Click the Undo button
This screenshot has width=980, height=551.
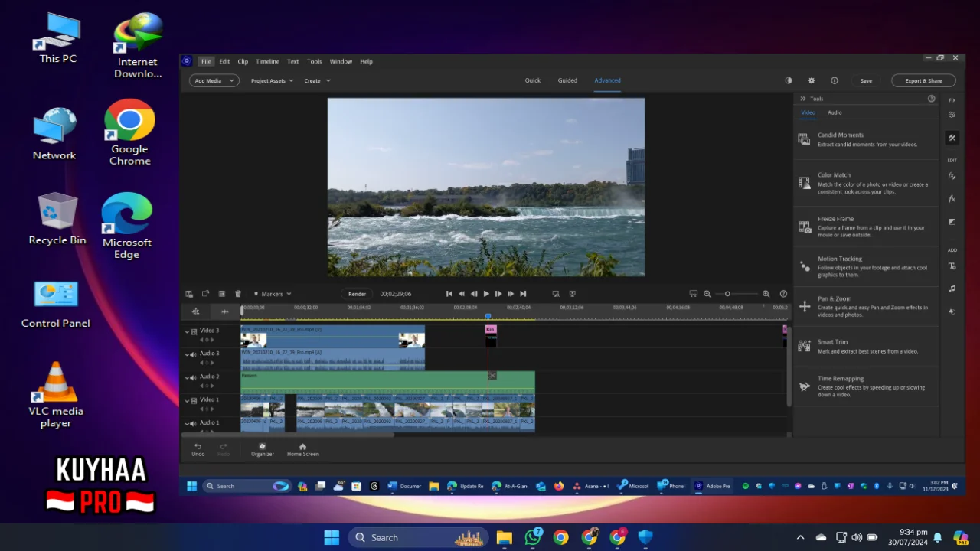pos(198,449)
